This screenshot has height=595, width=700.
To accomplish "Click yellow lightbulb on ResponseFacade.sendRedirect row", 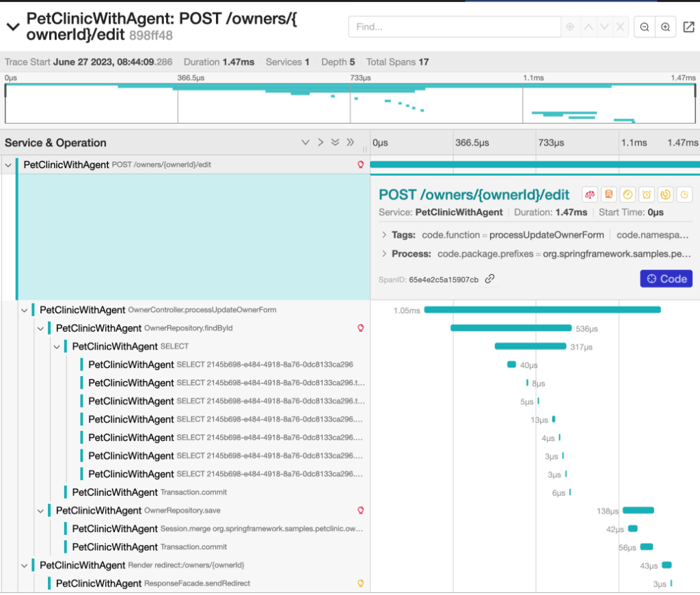I will [x=361, y=583].
